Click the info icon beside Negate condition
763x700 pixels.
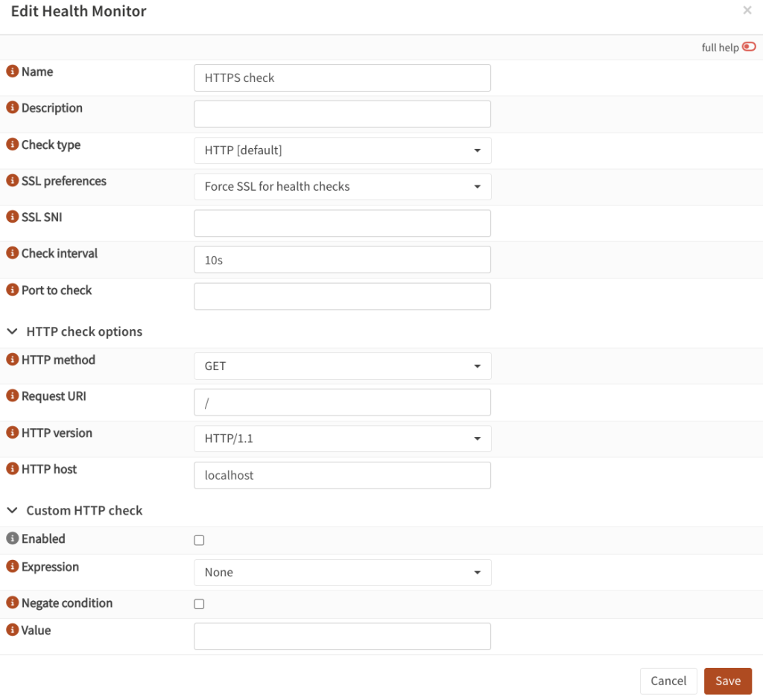(12, 603)
